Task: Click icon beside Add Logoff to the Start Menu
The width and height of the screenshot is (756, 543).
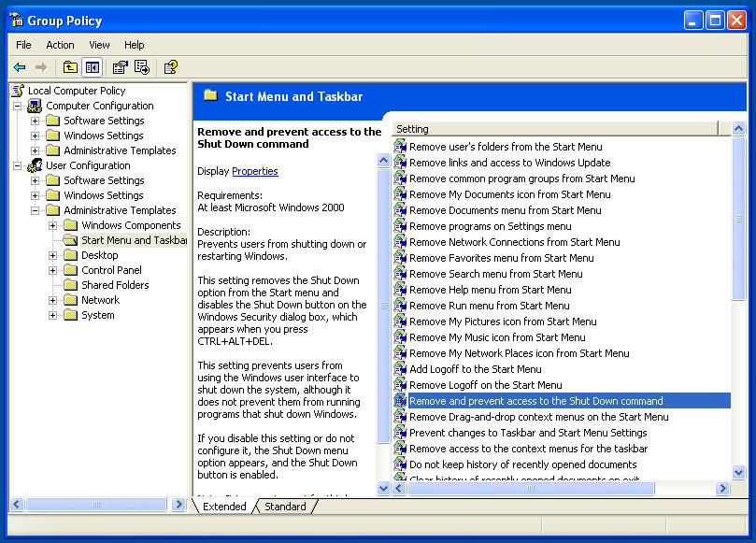Action: (400, 369)
